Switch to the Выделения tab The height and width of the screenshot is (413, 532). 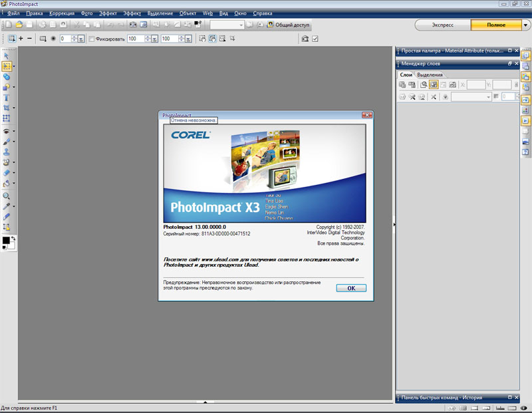pos(430,74)
